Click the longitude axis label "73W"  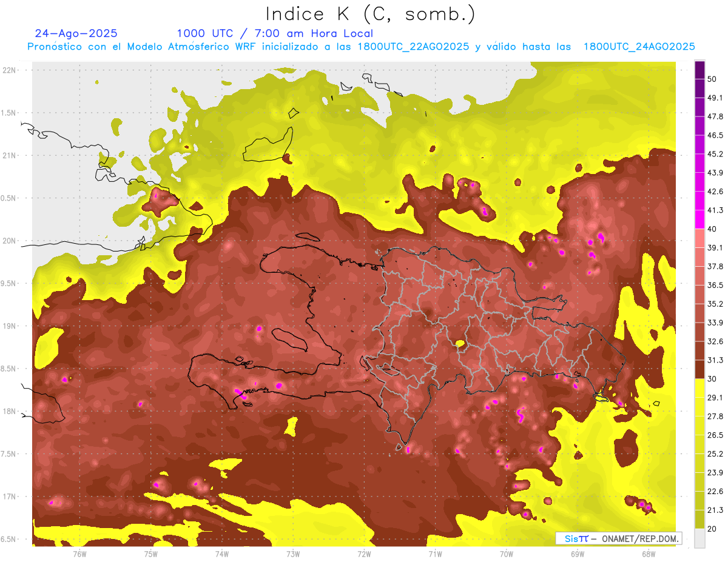tap(292, 554)
